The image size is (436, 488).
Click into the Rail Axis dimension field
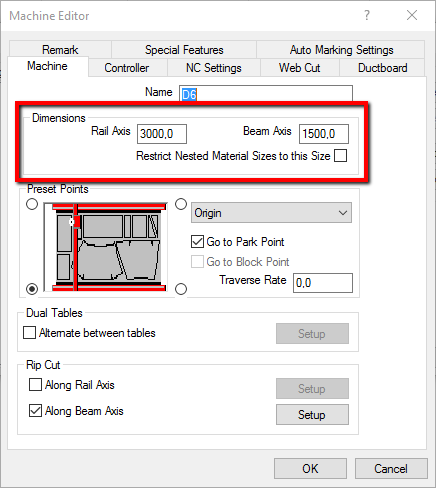(162, 134)
